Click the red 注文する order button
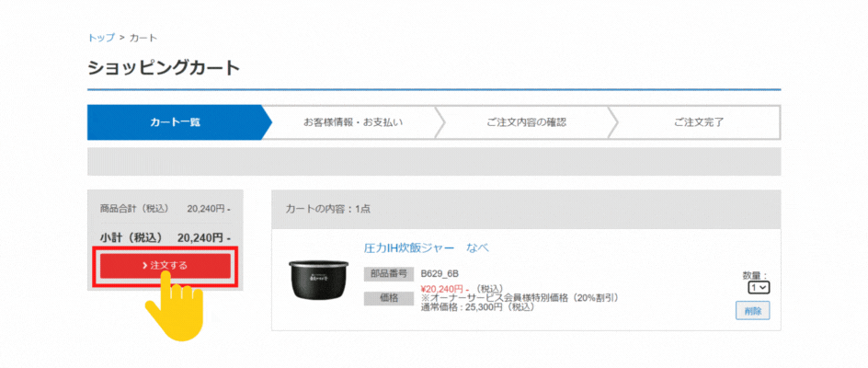Screen dimensions: 868x368 coord(165,266)
